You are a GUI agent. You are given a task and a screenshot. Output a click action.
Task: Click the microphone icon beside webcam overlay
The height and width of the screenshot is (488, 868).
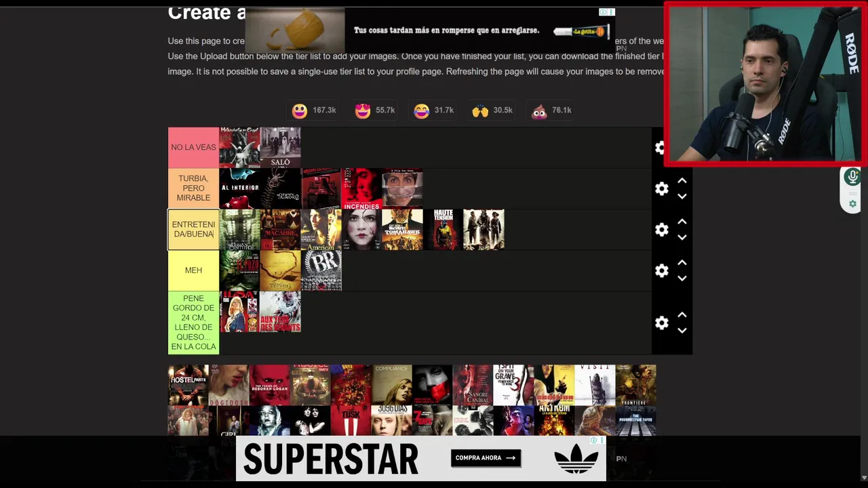(852, 178)
